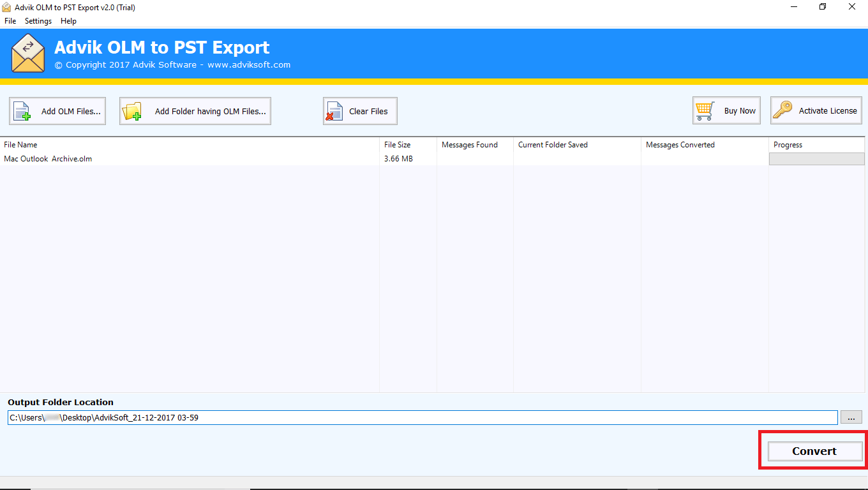Image resolution: width=868 pixels, height=490 pixels.
Task: Click the red X document icon on Clear Files
Action: [334, 111]
